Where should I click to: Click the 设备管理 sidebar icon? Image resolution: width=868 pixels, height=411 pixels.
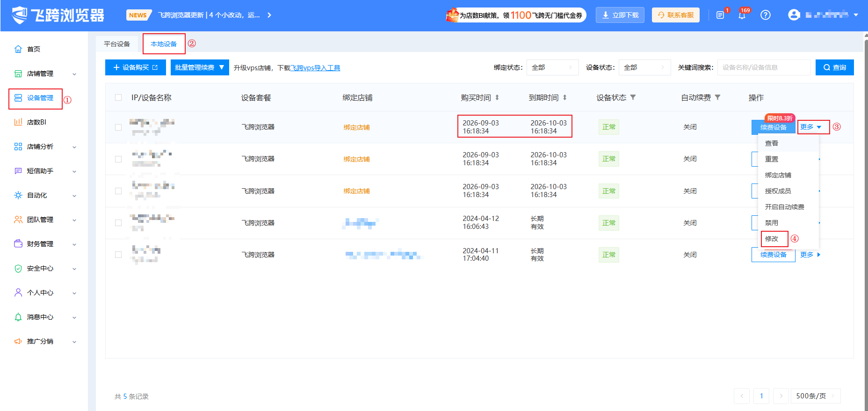18,98
